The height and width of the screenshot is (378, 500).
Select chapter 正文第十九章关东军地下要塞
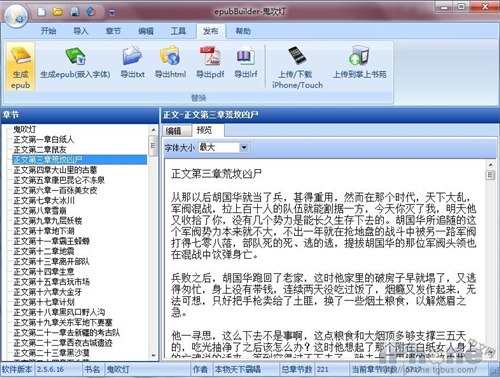(63, 322)
